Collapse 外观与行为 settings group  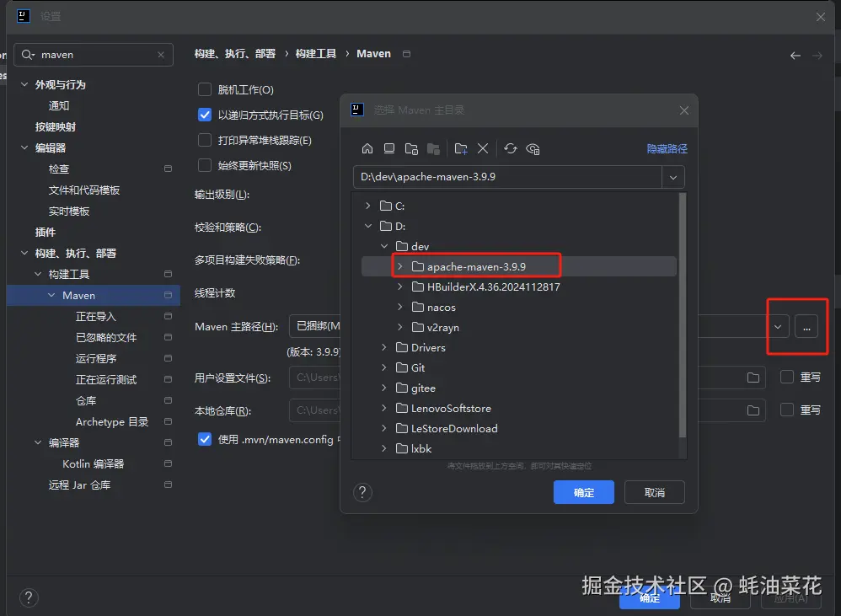(x=24, y=84)
